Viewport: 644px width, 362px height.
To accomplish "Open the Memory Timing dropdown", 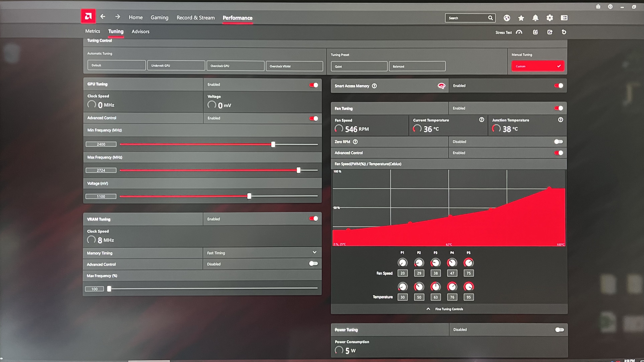I will [x=314, y=252].
